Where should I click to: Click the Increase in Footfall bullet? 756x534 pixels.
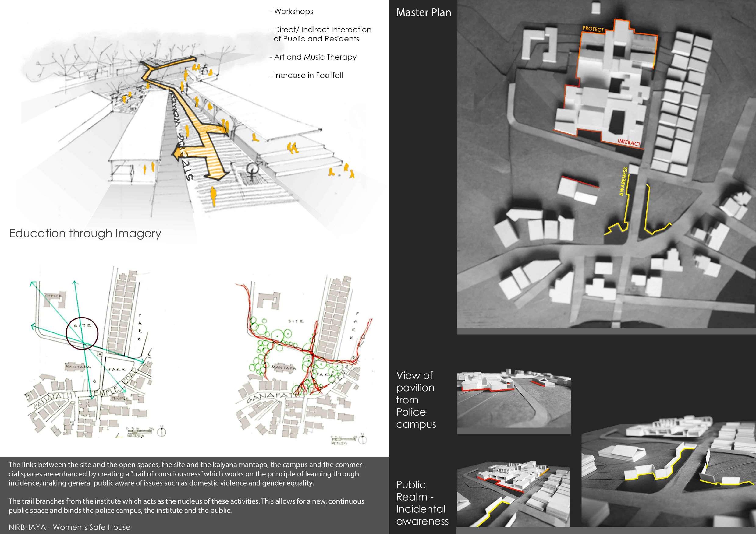[x=306, y=75]
